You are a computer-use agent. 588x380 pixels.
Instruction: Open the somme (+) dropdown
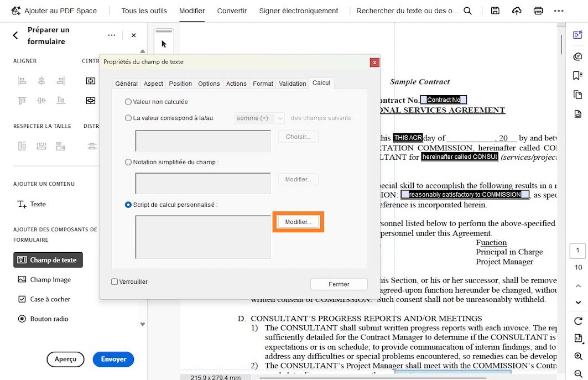[x=259, y=118]
